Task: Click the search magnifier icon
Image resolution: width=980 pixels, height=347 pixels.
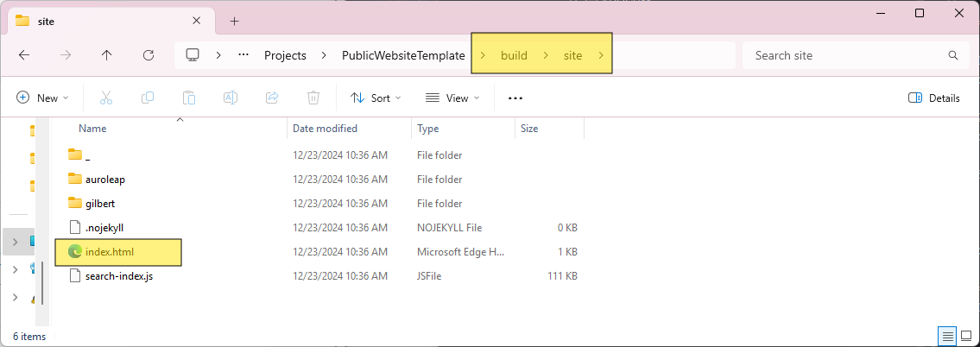Action: tap(953, 55)
